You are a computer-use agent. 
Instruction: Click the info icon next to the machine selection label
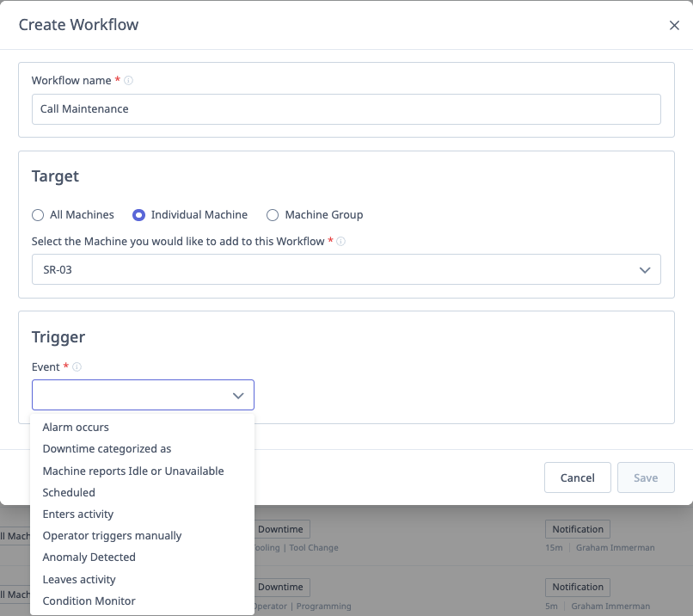click(342, 242)
